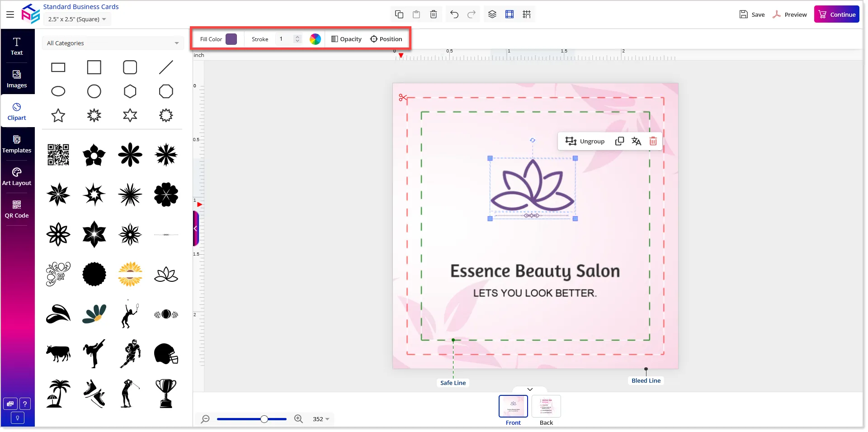Click the Continue button

[x=837, y=14]
